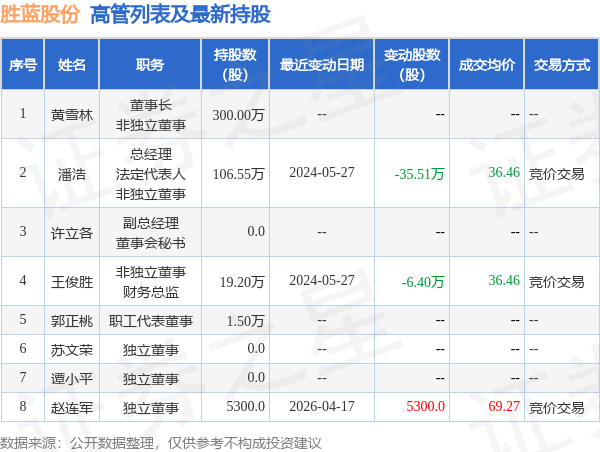Click the 1.50万 holdings value

click(245, 321)
